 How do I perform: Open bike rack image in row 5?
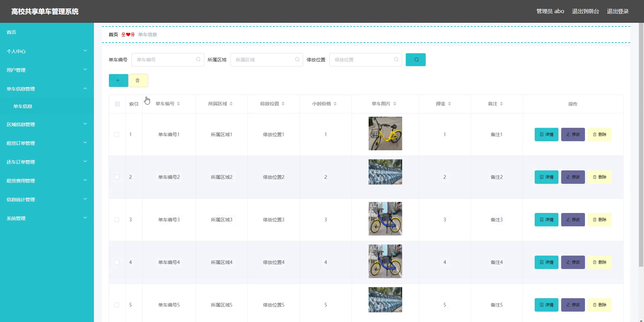385,300
